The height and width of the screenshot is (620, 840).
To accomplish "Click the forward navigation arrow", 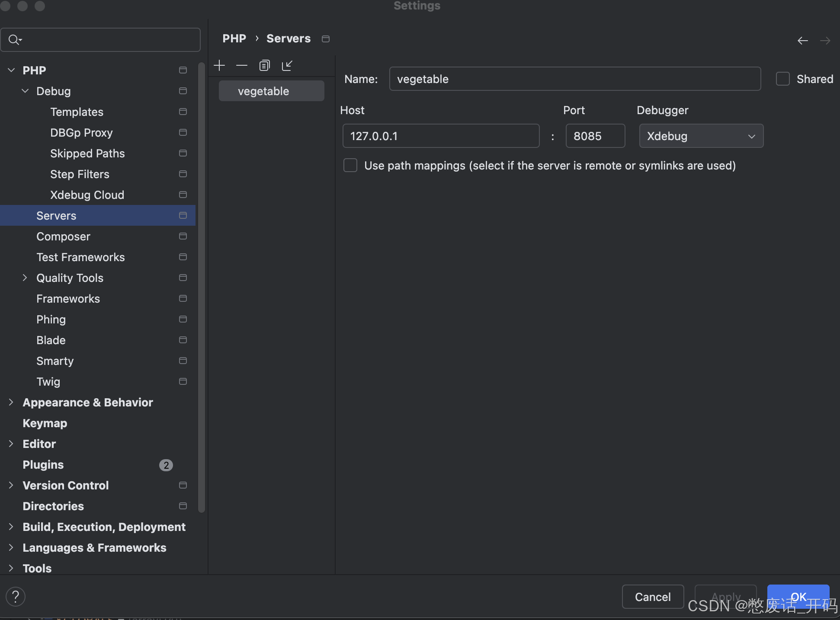I will pos(825,41).
